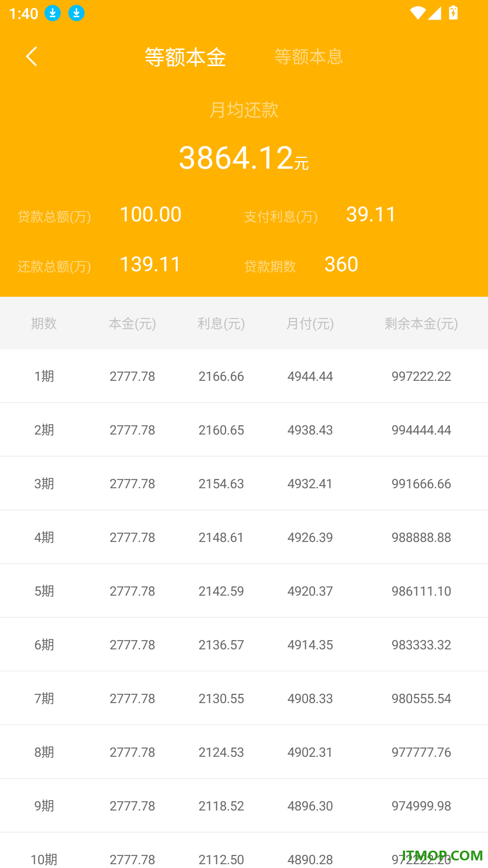Screen dimensions: 488x868
Task: Open the second download notification icon
Action: point(76,13)
